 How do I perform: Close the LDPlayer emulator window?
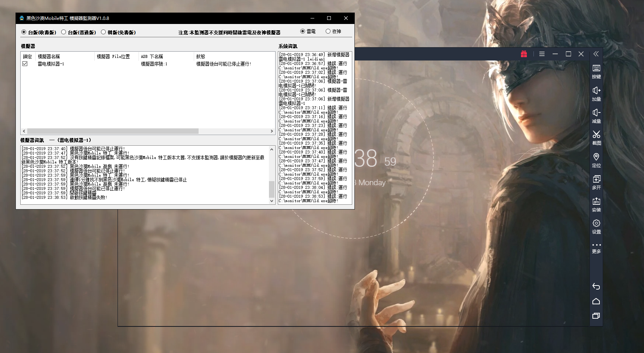coord(581,54)
